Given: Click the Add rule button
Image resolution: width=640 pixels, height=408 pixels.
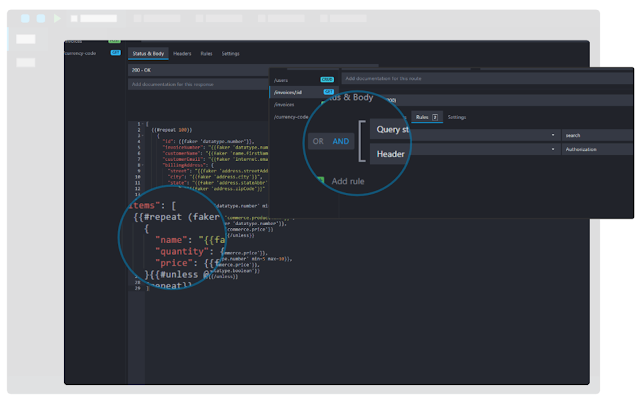Looking at the screenshot, I should 348,181.
